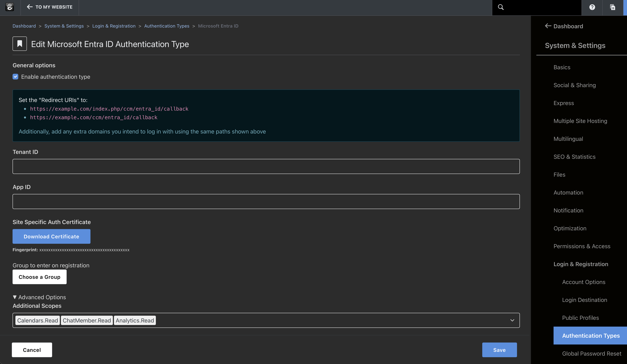Open the pages panel icon
The image size is (627, 364).
[612, 7]
